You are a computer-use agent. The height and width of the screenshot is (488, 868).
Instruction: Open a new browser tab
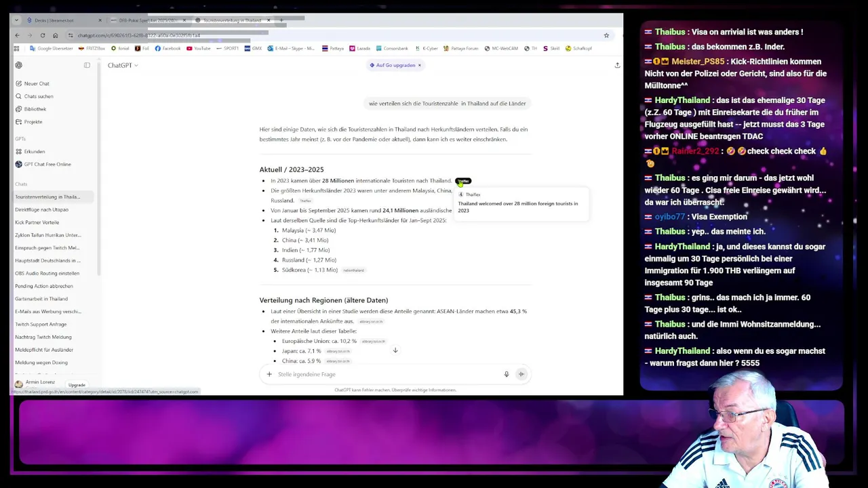click(x=281, y=20)
